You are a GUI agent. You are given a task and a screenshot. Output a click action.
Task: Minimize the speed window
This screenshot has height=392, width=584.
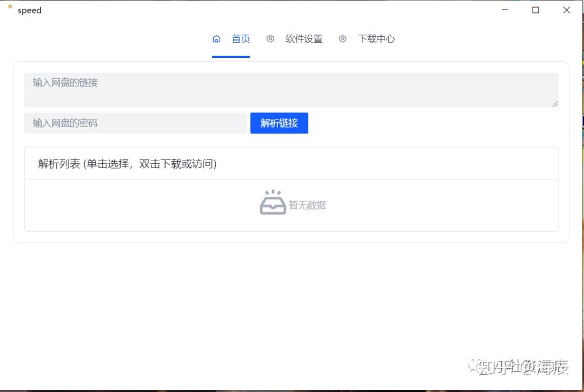click(x=505, y=10)
